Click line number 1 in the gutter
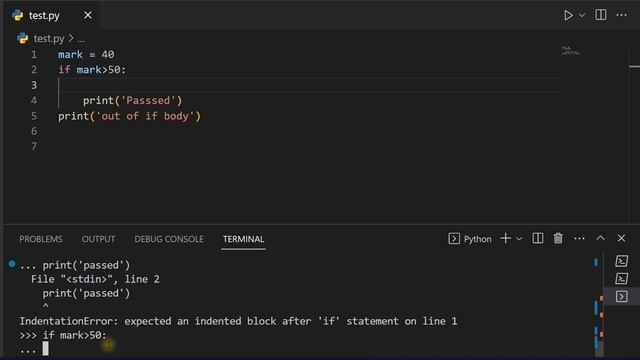This screenshot has width=640, height=360. pos(34,55)
